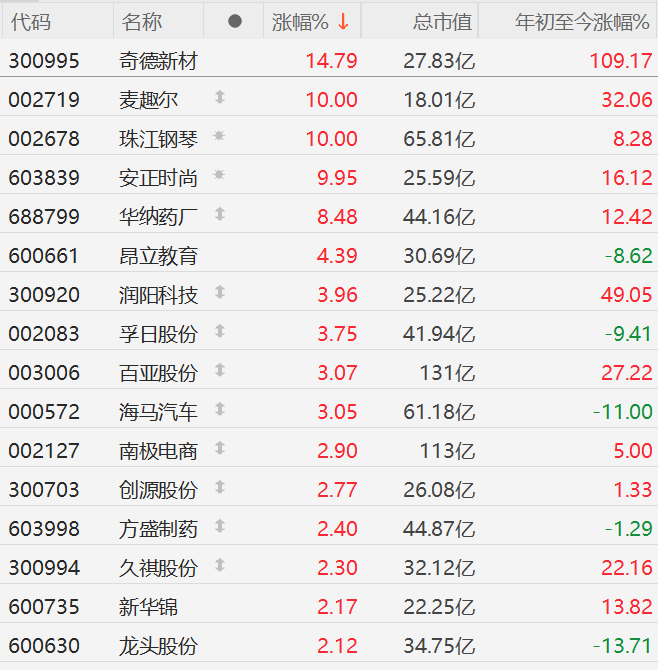Select stock code 600661

coord(44,256)
